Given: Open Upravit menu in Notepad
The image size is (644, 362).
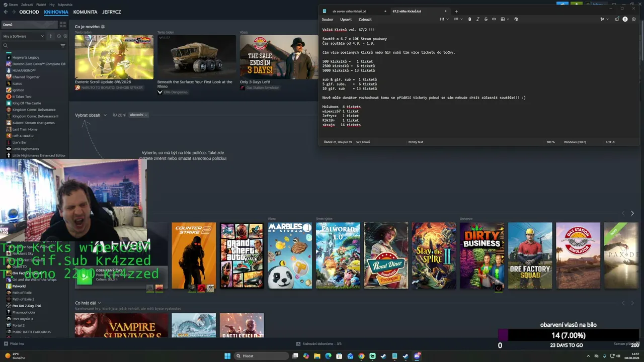Looking at the screenshot, I should [x=346, y=19].
